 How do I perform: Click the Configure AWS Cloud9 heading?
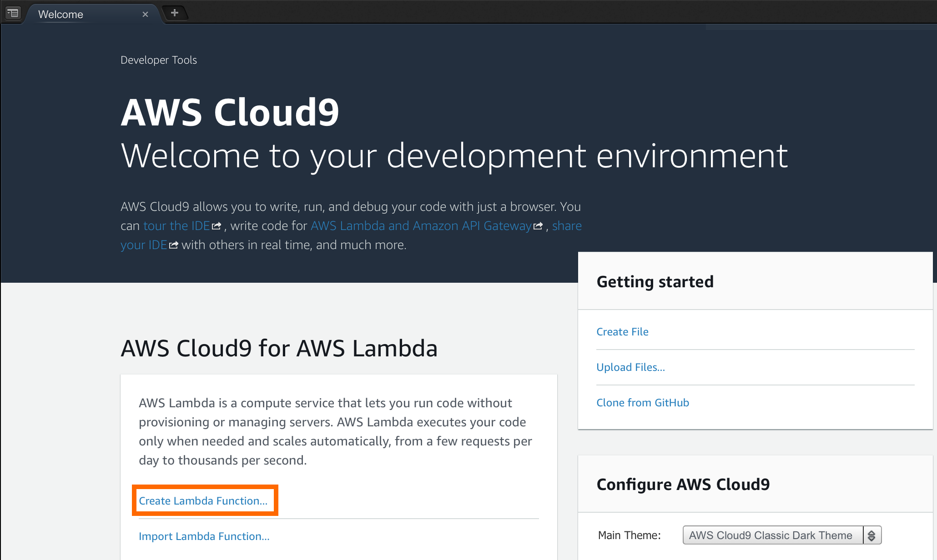(683, 484)
